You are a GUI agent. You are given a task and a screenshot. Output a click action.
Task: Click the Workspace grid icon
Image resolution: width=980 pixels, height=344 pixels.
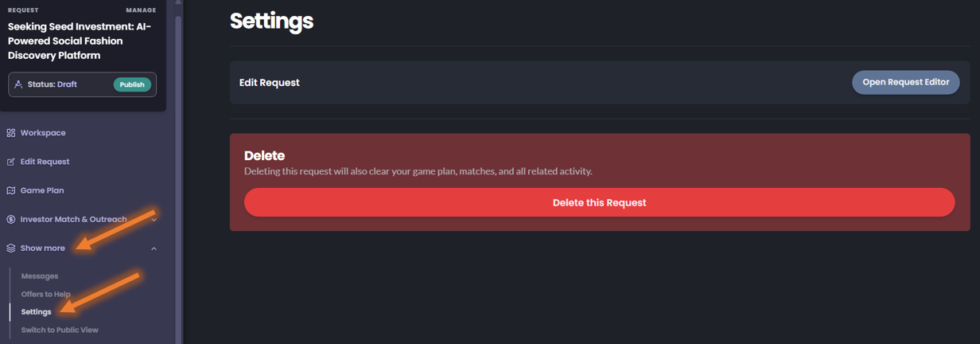tap(11, 133)
